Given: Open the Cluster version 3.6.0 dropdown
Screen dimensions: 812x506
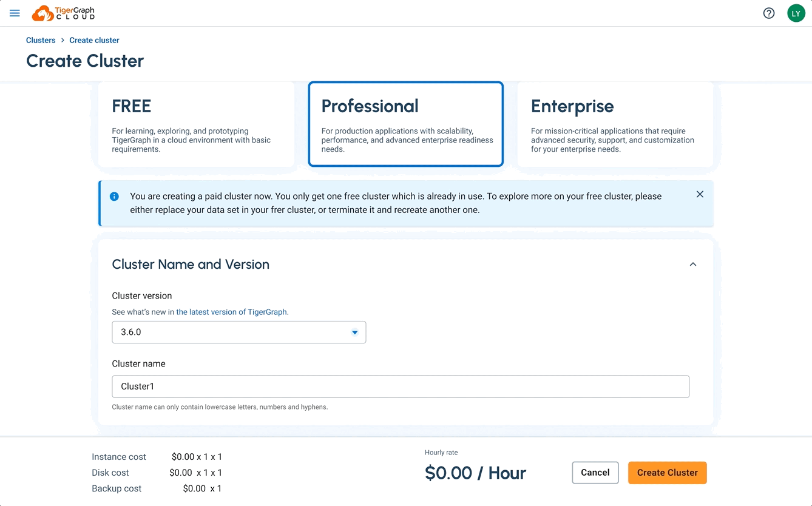Looking at the screenshot, I should point(239,332).
